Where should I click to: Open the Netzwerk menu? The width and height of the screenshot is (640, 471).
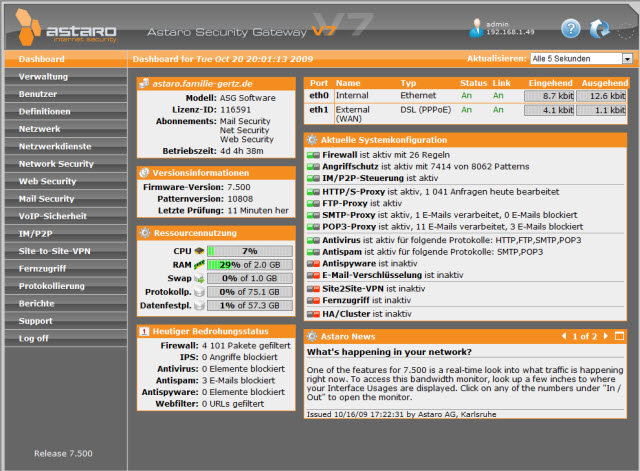coord(66,129)
